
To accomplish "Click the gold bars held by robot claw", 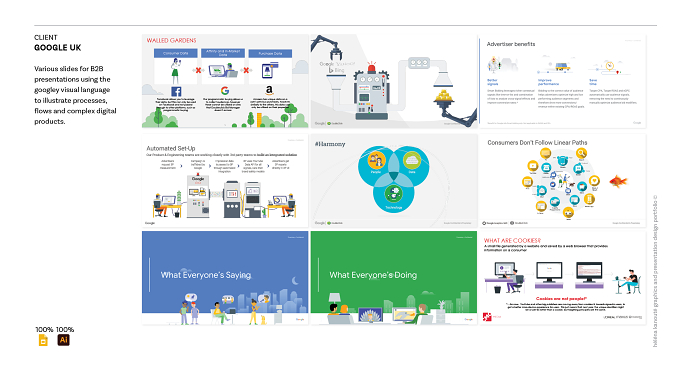I will click(x=444, y=95).
